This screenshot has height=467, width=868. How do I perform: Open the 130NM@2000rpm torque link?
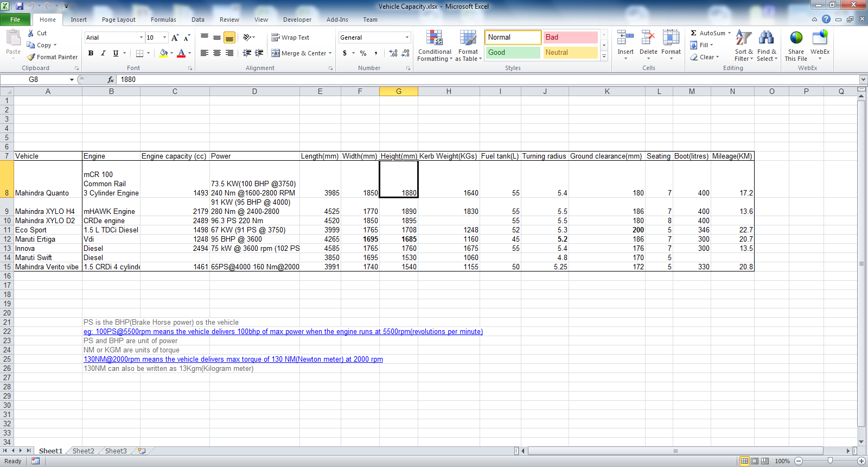tap(233, 359)
